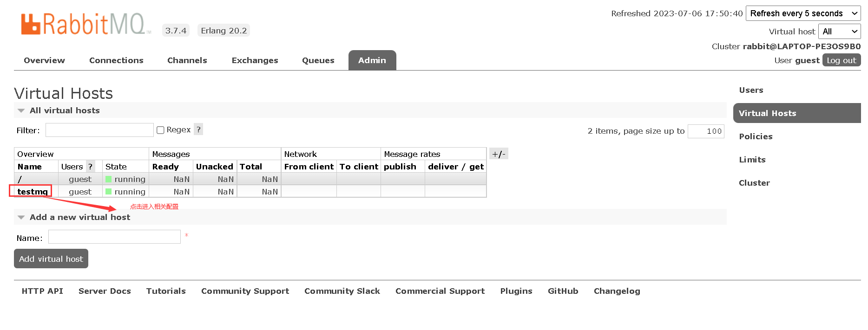Open the / virtual host

click(20, 179)
